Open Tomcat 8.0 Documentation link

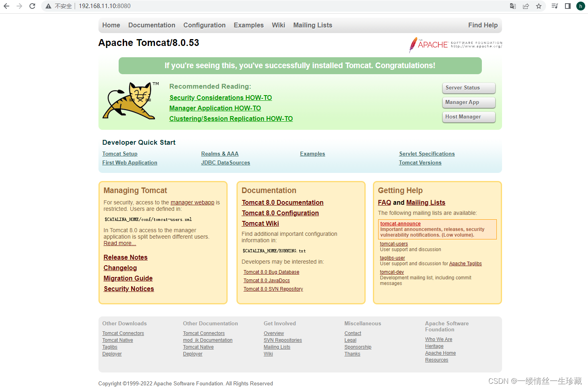click(282, 202)
